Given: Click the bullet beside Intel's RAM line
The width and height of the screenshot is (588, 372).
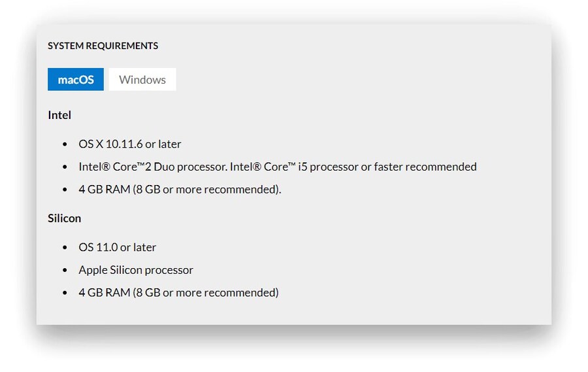Looking at the screenshot, I should point(65,190).
